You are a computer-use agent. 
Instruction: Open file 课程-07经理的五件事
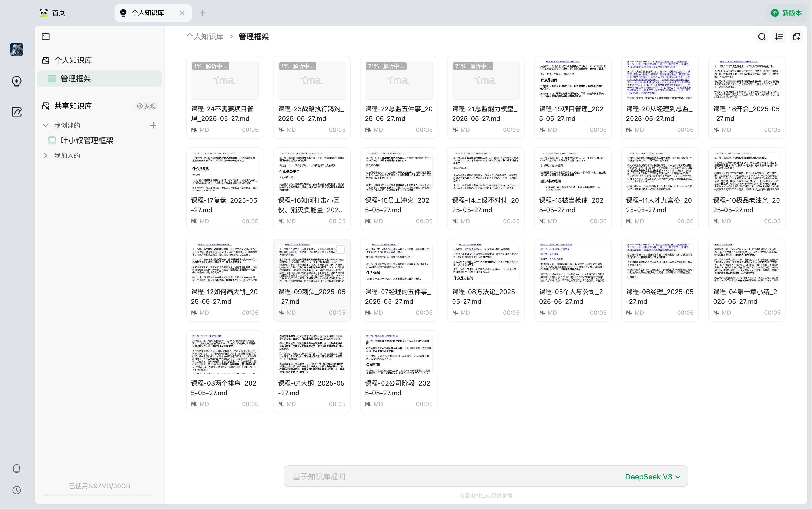point(398,280)
